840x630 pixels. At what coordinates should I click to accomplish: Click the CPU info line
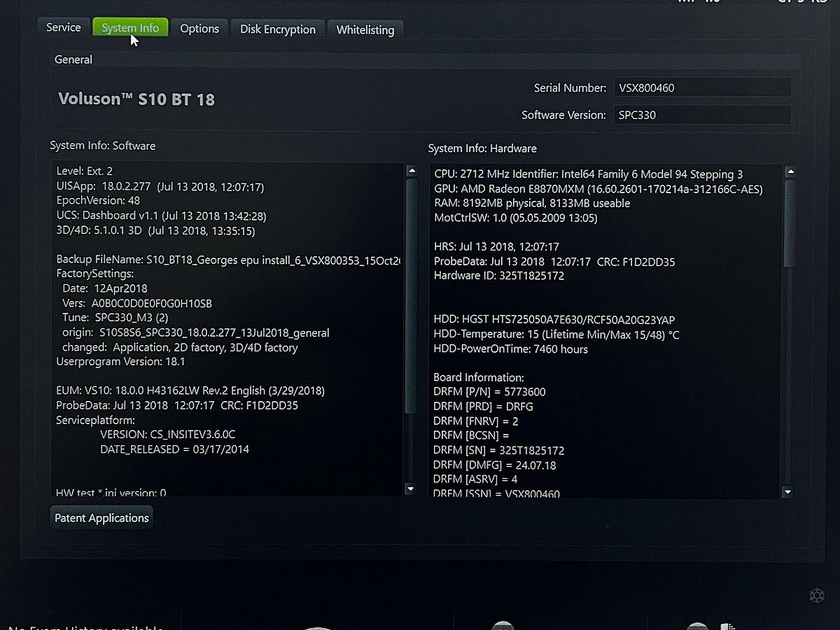coord(589,174)
